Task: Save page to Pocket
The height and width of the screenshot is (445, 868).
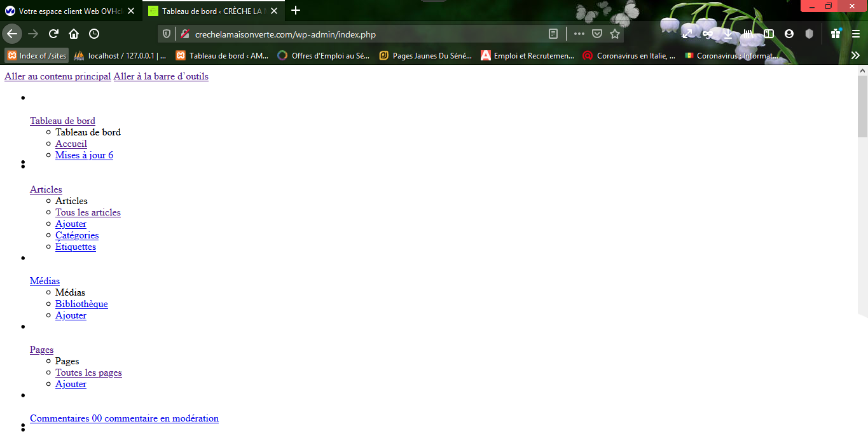Action: (597, 34)
